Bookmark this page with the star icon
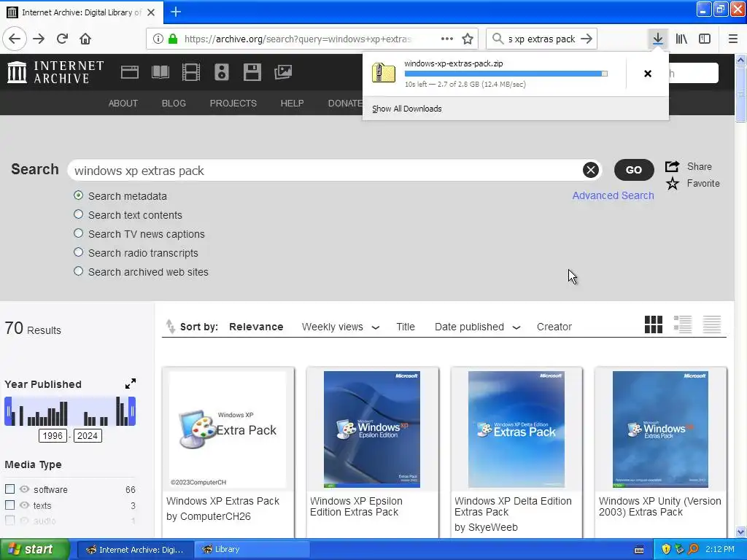The height and width of the screenshot is (560, 747). coord(468,39)
